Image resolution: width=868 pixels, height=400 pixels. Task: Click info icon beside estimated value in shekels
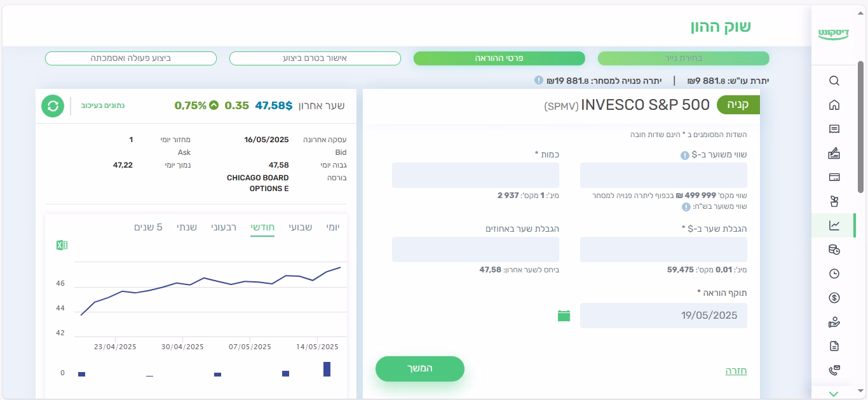686,207
